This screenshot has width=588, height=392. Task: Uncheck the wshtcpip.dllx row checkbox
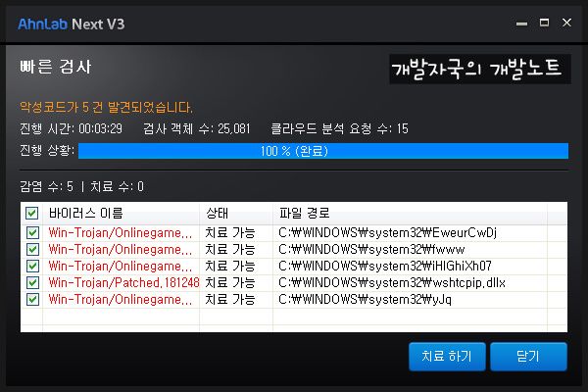click(32, 282)
